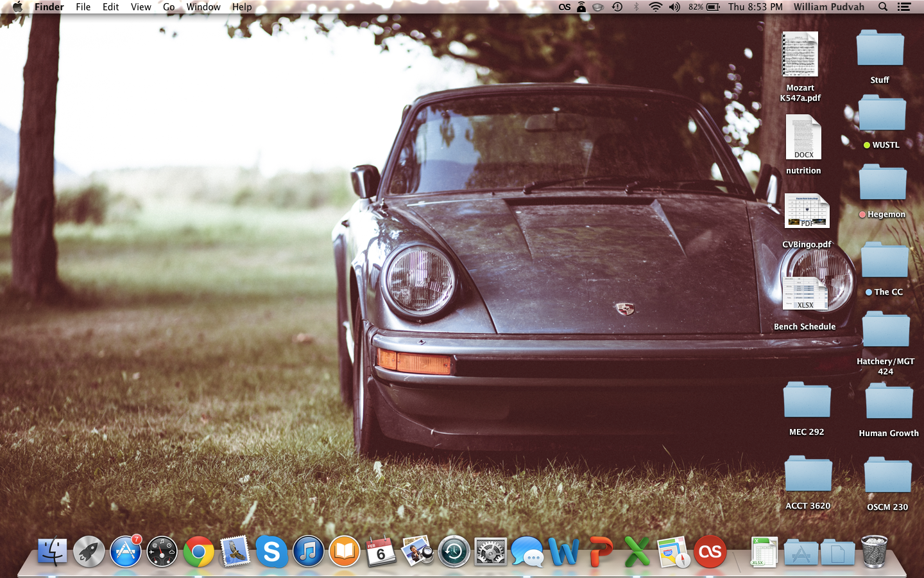Launch Messages speech bubble icon in Dock
Viewport: 924px width, 578px height.
click(x=527, y=552)
